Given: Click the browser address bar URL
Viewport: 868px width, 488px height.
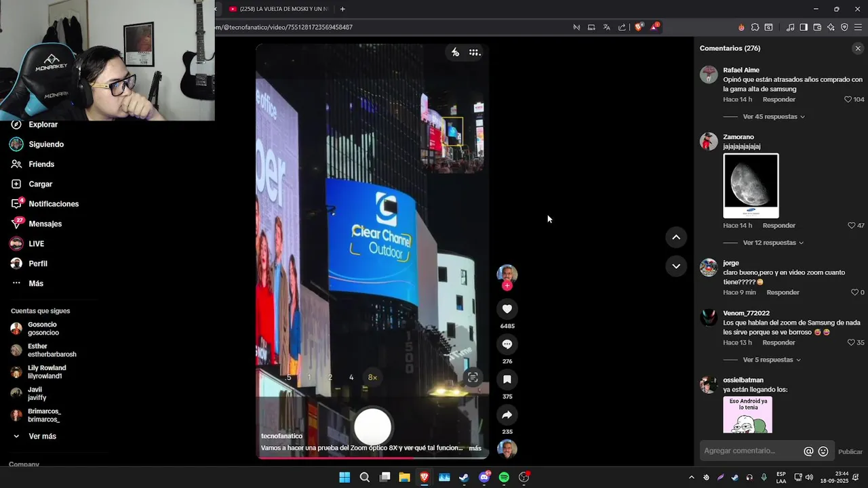Looking at the screenshot, I should pos(285,27).
